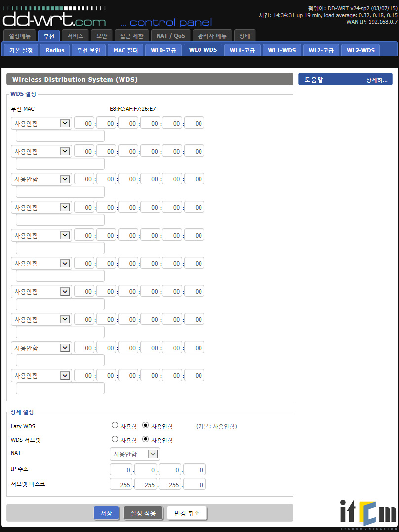This screenshot has width=399, height=532.
Task: Expand the eighth WDS mode dropdown
Action: 41,319
